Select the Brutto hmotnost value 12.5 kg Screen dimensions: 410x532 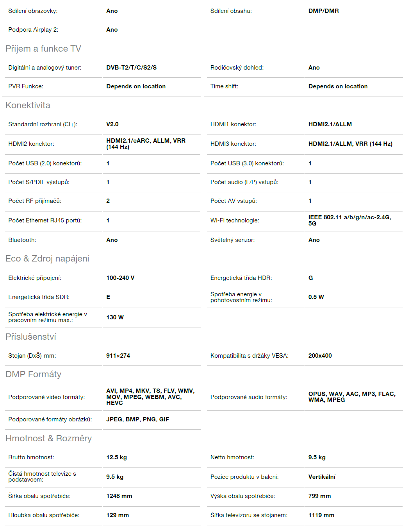point(116,457)
